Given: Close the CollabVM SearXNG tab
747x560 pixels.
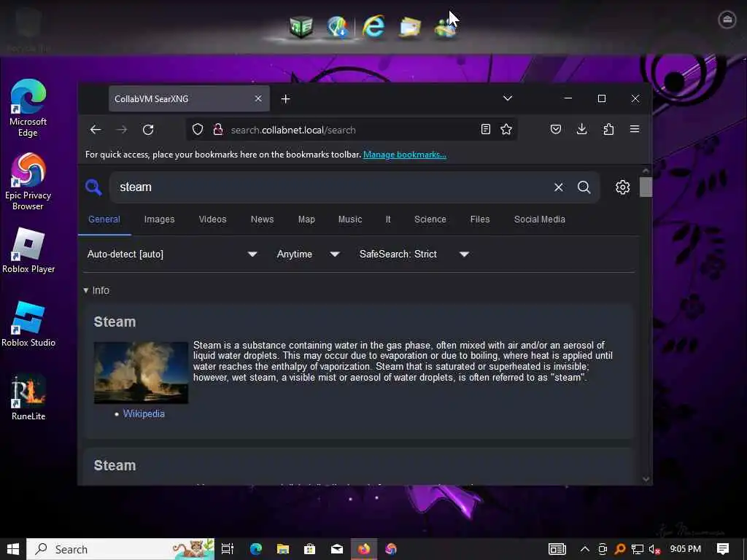Looking at the screenshot, I should point(258,98).
